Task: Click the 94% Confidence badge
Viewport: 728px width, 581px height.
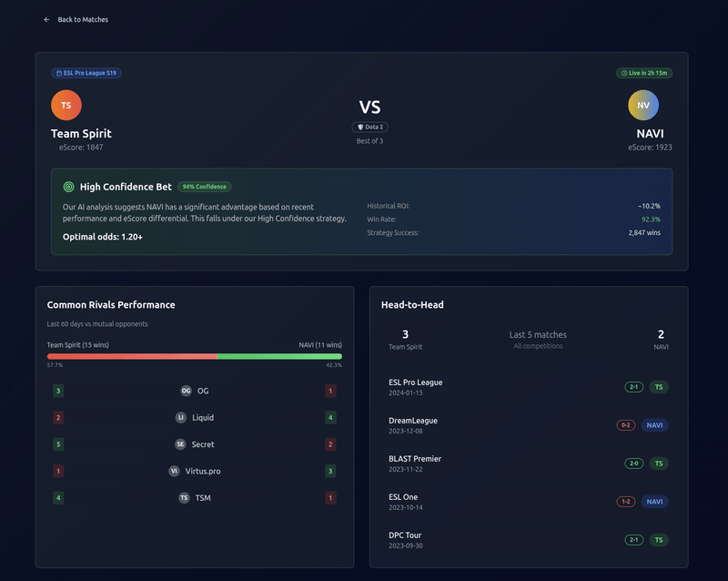Action: coord(204,187)
